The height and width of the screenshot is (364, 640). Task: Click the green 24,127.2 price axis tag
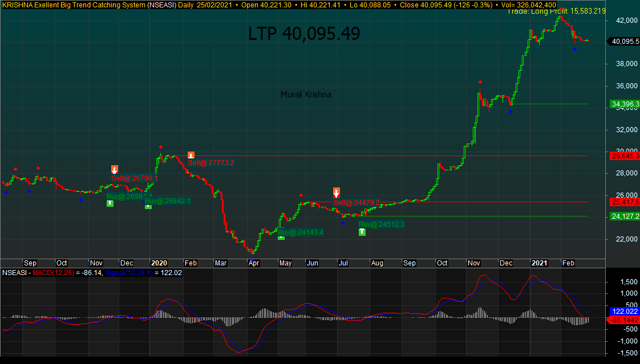click(x=624, y=216)
